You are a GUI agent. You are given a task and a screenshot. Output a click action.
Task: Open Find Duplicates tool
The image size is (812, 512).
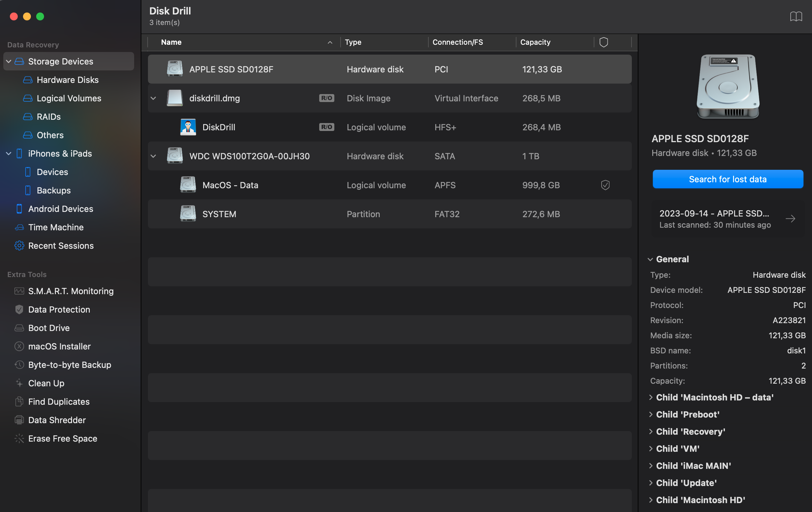(x=59, y=402)
